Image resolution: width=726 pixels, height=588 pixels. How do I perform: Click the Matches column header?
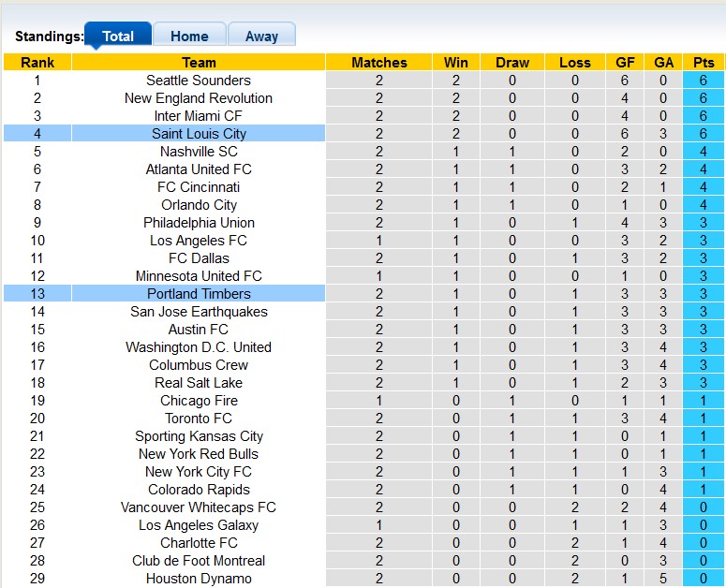tap(379, 63)
